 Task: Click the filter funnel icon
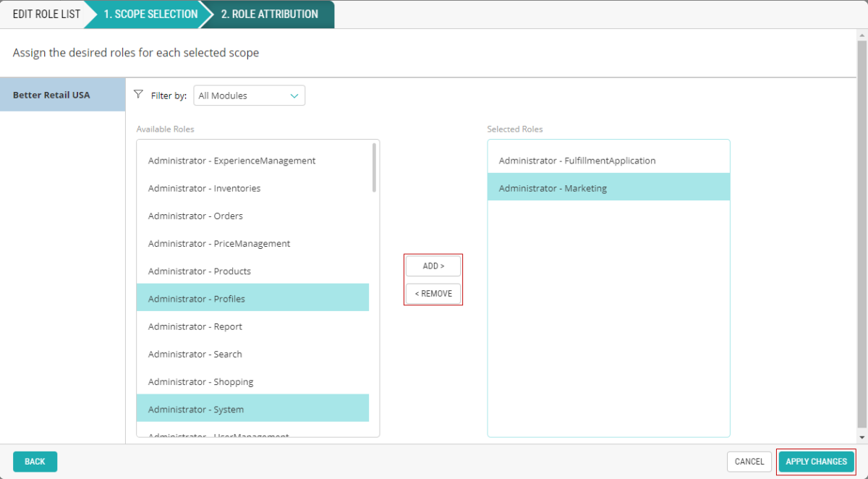139,95
